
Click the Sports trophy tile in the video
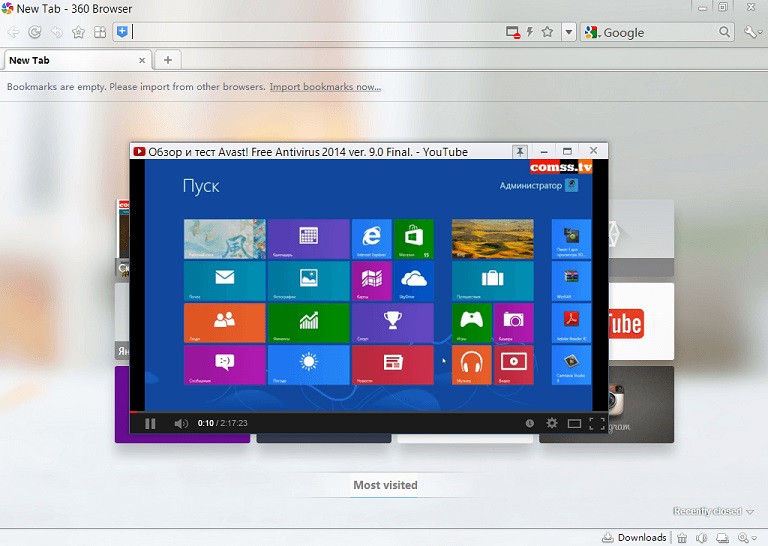click(393, 323)
